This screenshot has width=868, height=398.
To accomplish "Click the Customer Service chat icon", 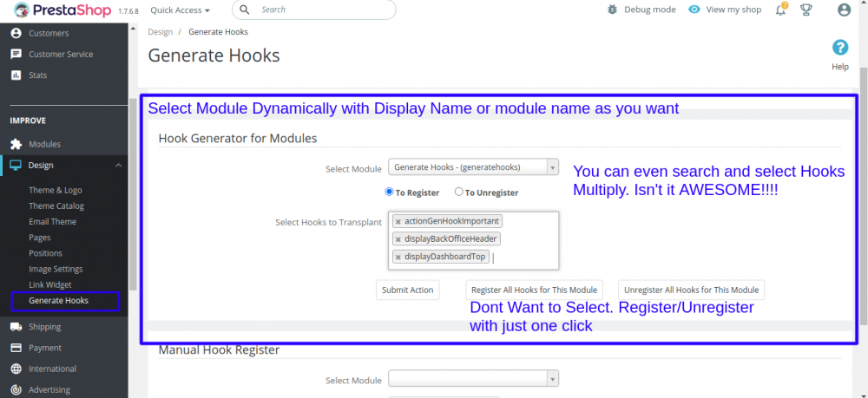I will pos(16,54).
